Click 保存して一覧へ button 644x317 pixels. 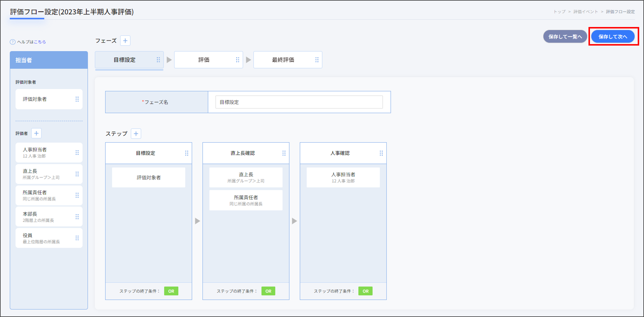(565, 37)
